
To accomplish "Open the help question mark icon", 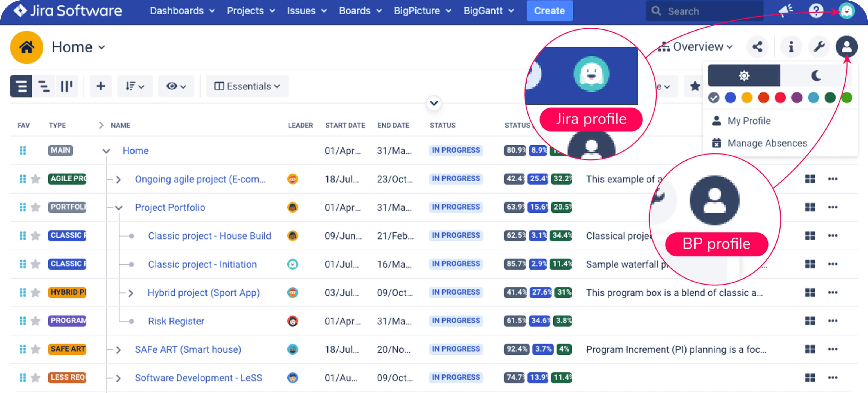I will click(816, 11).
